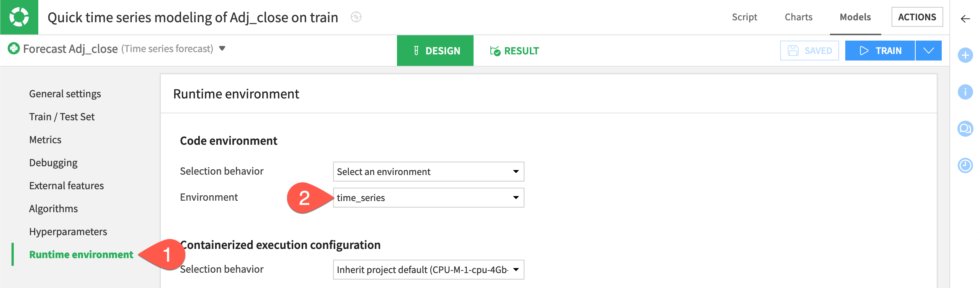
Task: Click the ACTIONS button
Action: point(917,17)
